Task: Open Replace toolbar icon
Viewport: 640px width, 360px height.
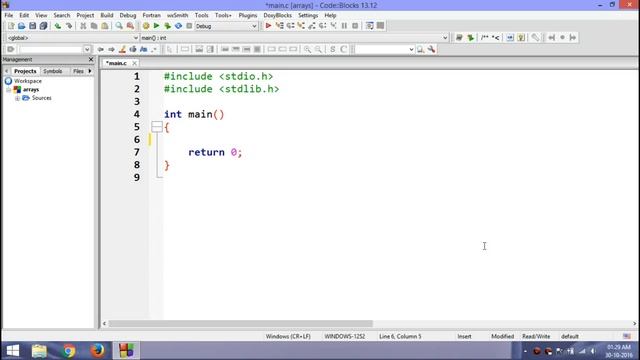Action: click(x=130, y=26)
